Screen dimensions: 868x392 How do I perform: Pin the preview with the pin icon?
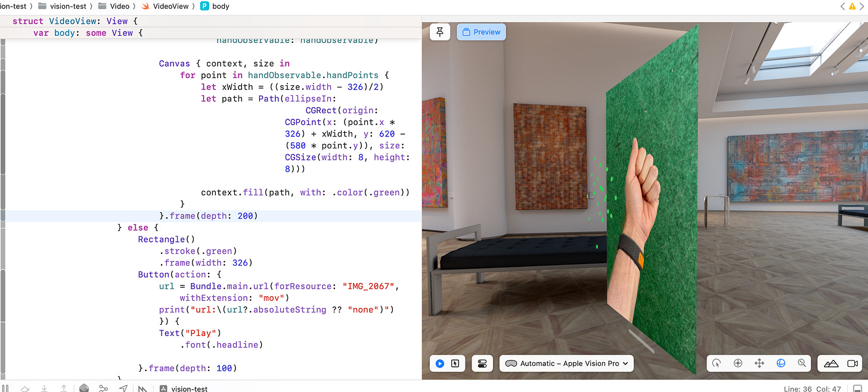[440, 32]
